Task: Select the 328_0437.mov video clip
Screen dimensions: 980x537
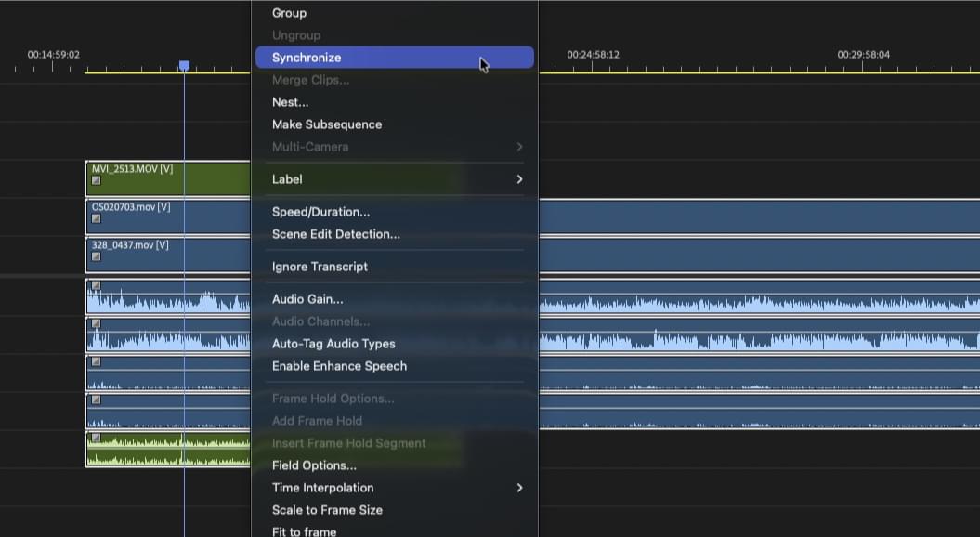Action: click(x=167, y=255)
